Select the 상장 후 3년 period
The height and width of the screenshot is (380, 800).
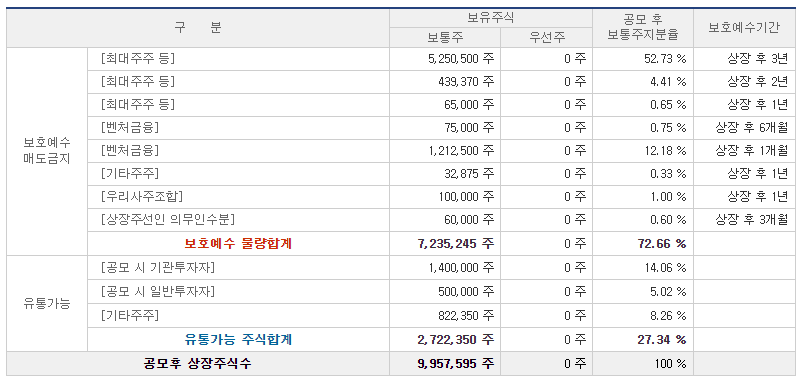coord(758,59)
